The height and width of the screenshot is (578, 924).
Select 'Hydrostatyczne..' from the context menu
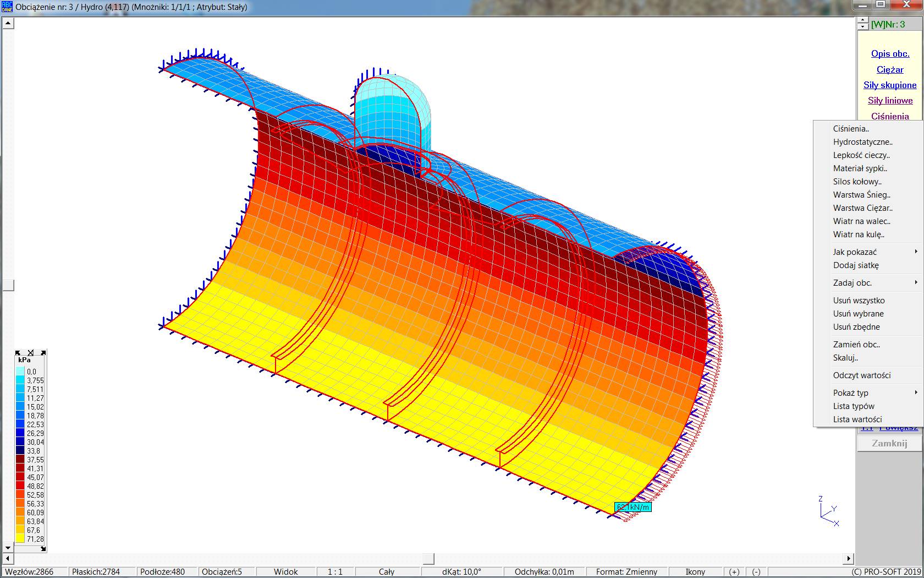pyautogui.click(x=862, y=141)
